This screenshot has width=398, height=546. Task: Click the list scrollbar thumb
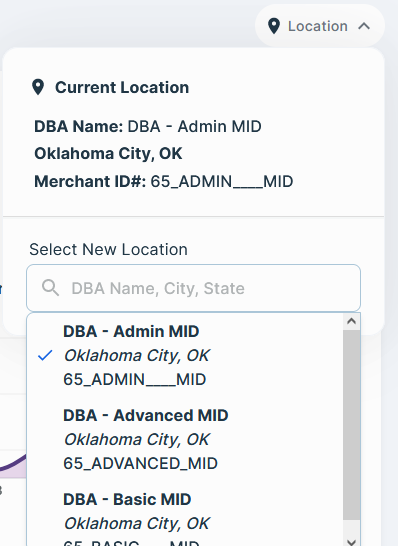[x=351, y=425]
